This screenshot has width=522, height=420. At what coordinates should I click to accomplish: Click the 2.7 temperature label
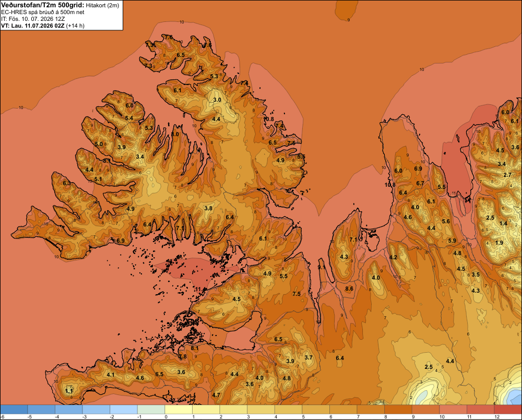[x=507, y=175]
